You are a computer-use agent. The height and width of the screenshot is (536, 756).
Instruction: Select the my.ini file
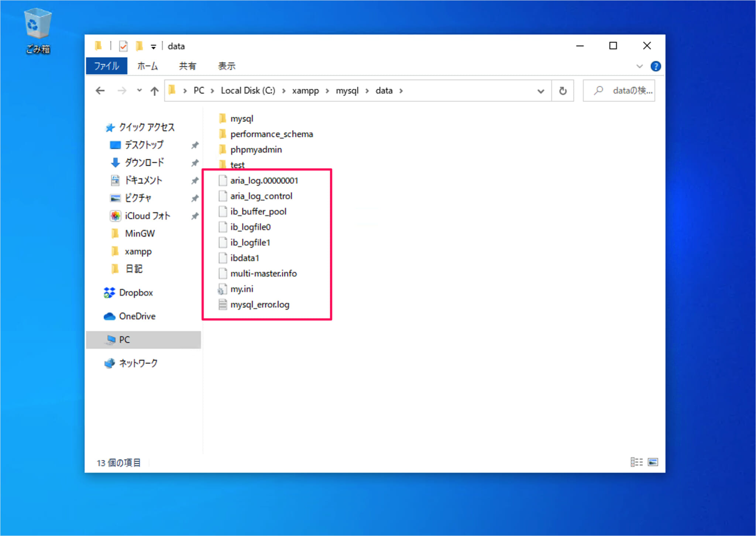pos(242,289)
